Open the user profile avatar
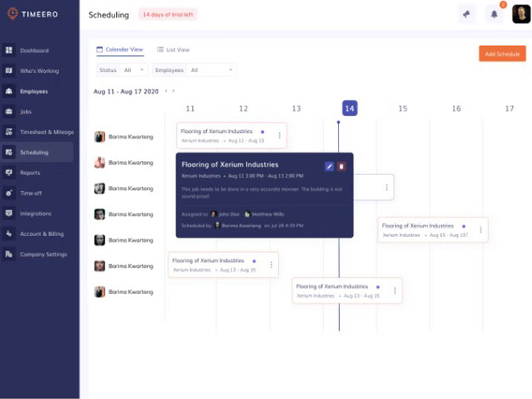 point(521,14)
